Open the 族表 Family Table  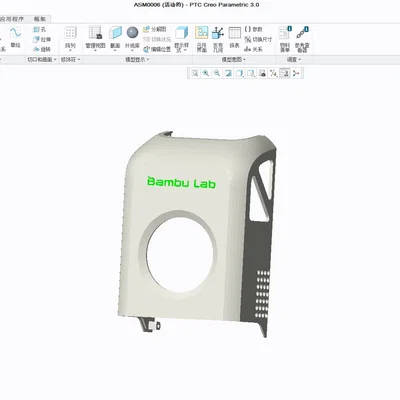coord(234,37)
